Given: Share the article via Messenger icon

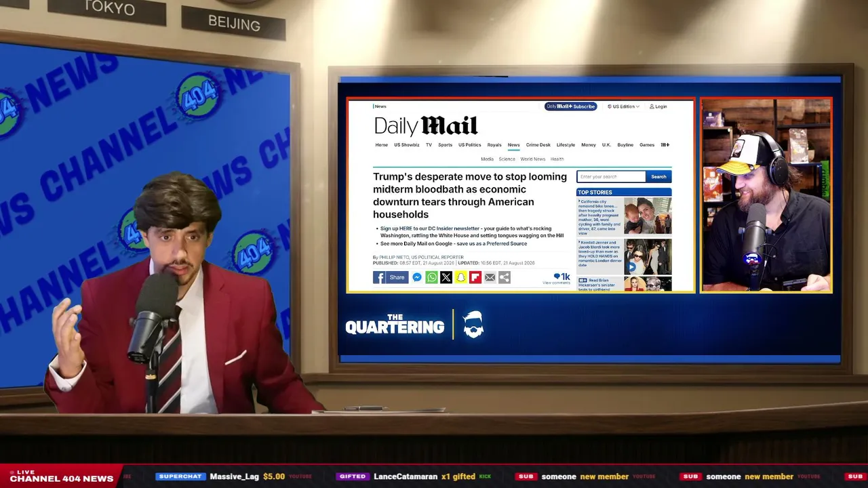Looking at the screenshot, I should [417, 277].
